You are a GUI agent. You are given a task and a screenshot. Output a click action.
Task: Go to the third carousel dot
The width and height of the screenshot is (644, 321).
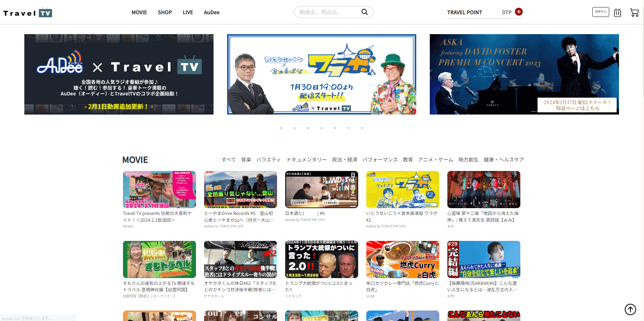tap(308, 128)
